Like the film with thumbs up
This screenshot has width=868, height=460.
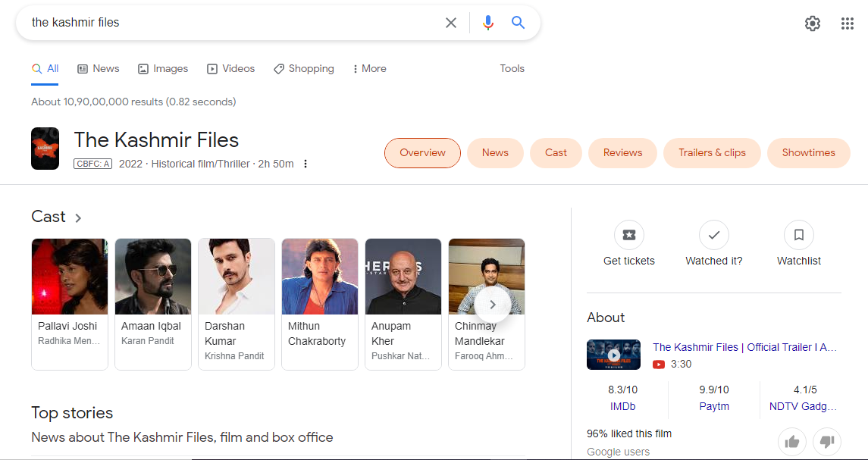click(x=792, y=441)
